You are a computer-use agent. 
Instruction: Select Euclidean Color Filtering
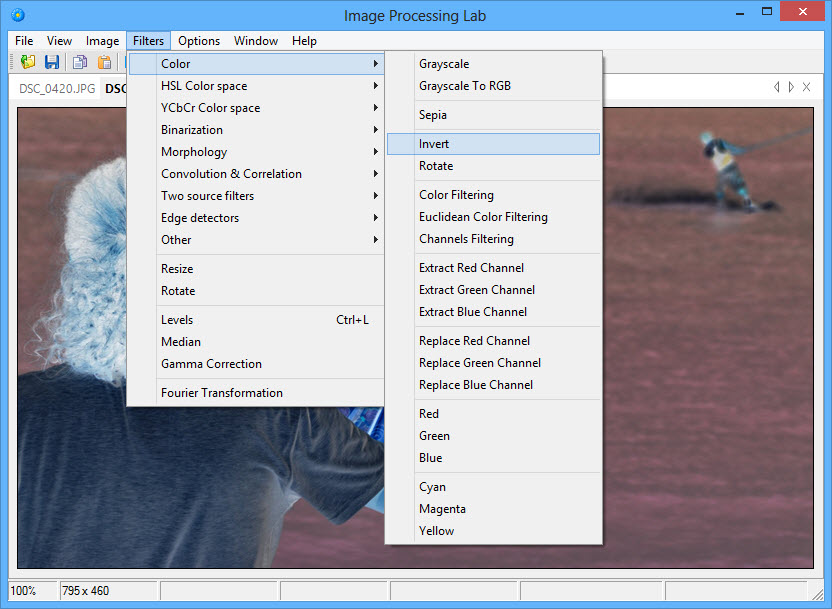pos(493,217)
